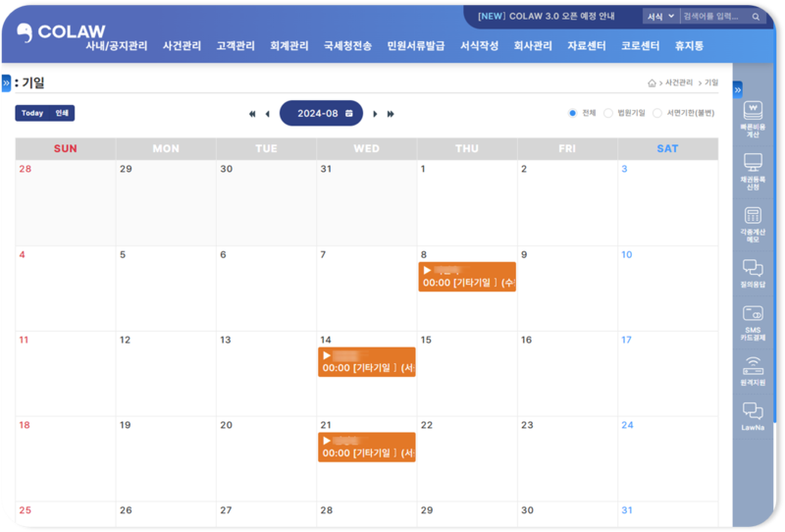Jump to next year with double-right arrow
This screenshot has width=785, height=532.
391,114
